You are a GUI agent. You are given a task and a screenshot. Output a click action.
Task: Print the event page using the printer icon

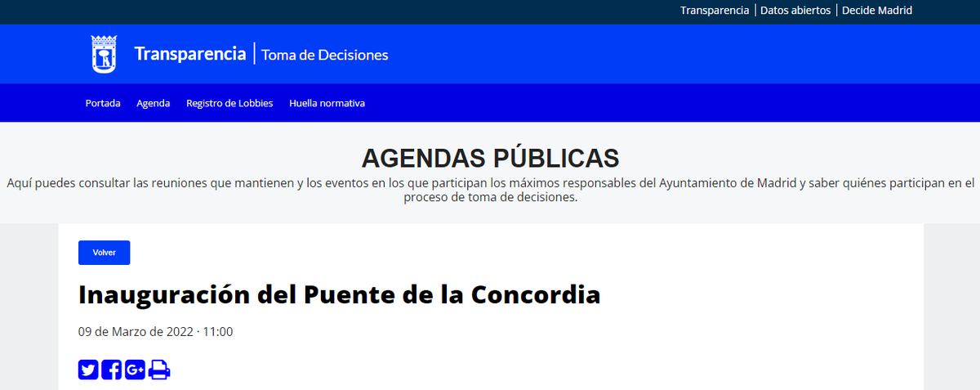click(x=159, y=370)
